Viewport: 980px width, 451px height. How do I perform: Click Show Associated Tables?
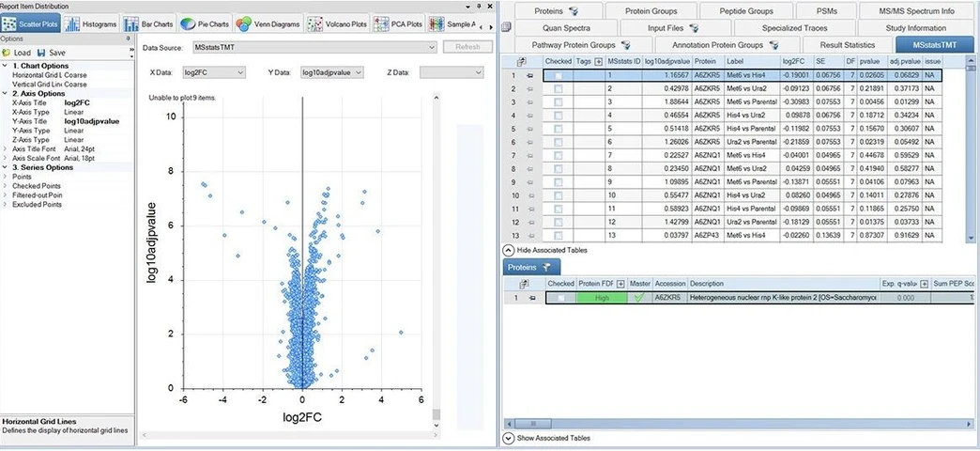(x=546, y=438)
